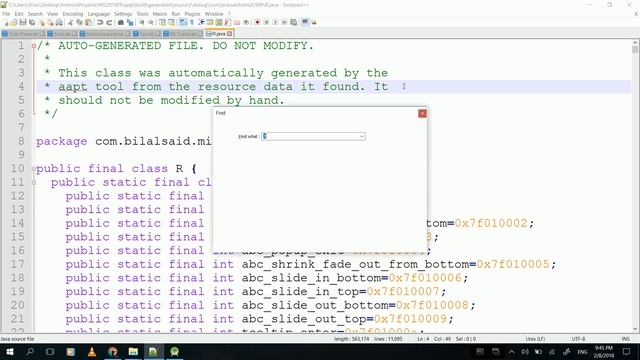Click the Copy toolbar icon
This screenshot has height=360, width=640.
pyautogui.click(x=79, y=22)
